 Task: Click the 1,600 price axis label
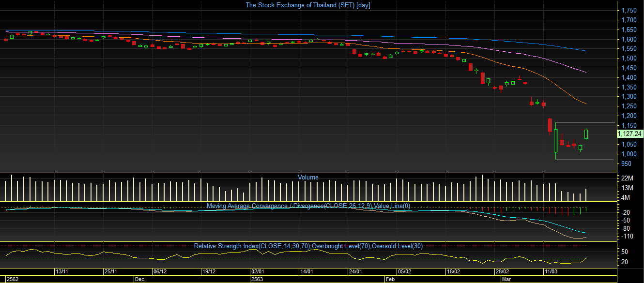click(629, 39)
